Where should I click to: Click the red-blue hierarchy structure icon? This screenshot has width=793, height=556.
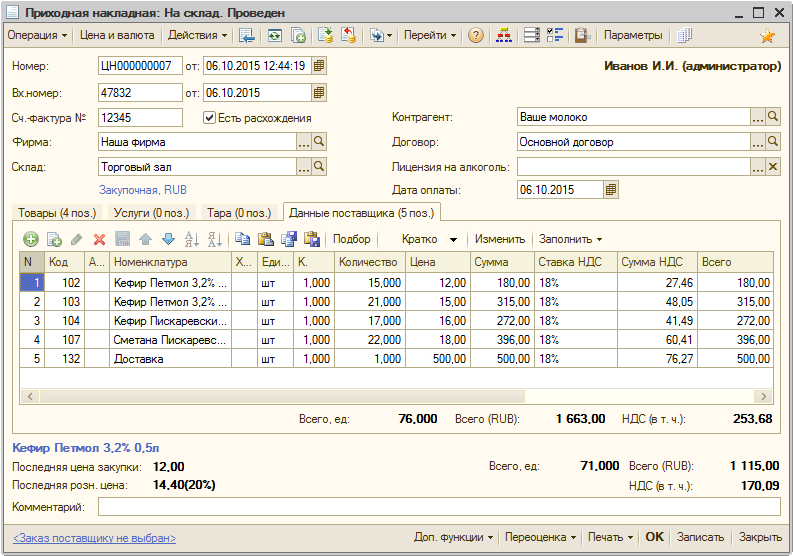click(x=504, y=35)
